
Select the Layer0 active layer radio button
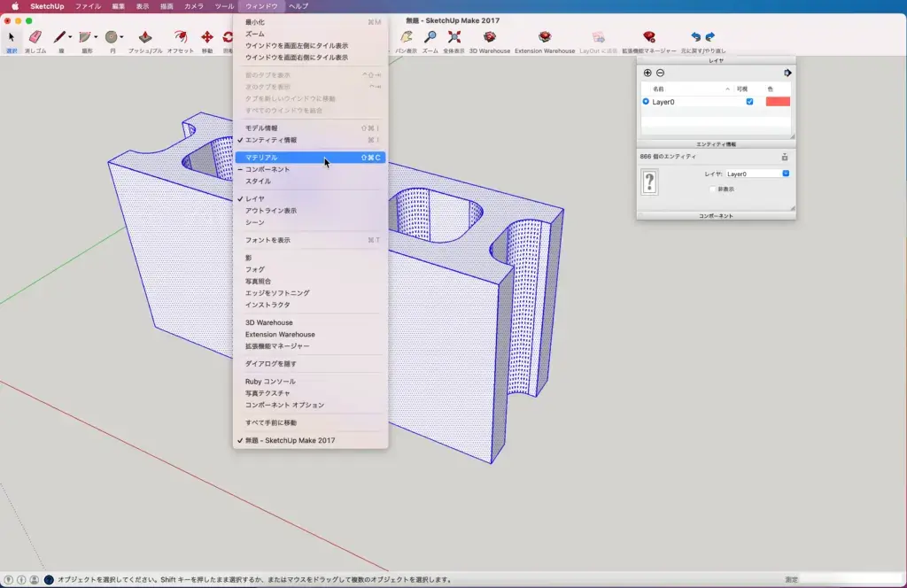point(646,102)
